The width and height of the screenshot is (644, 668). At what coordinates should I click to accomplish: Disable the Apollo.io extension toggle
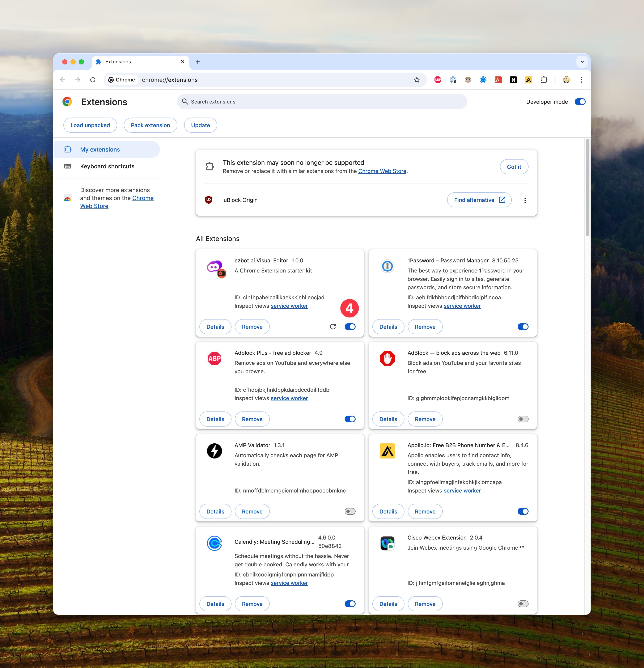tap(523, 511)
